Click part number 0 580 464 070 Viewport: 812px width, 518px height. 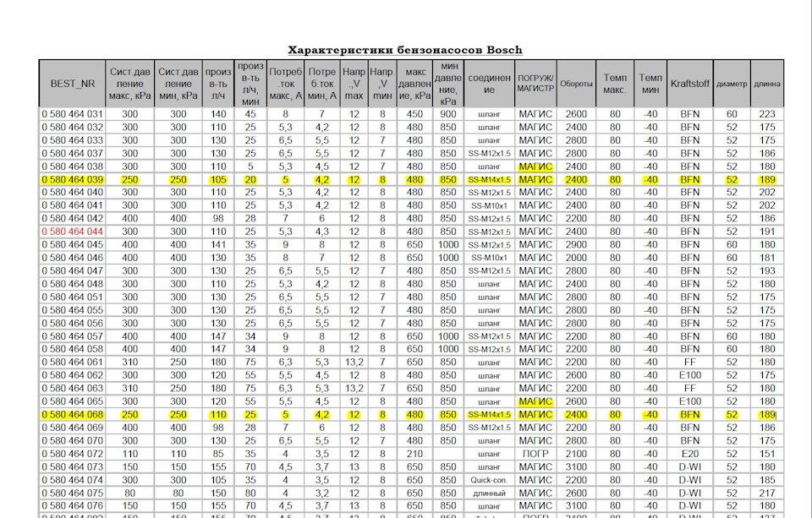73,441
